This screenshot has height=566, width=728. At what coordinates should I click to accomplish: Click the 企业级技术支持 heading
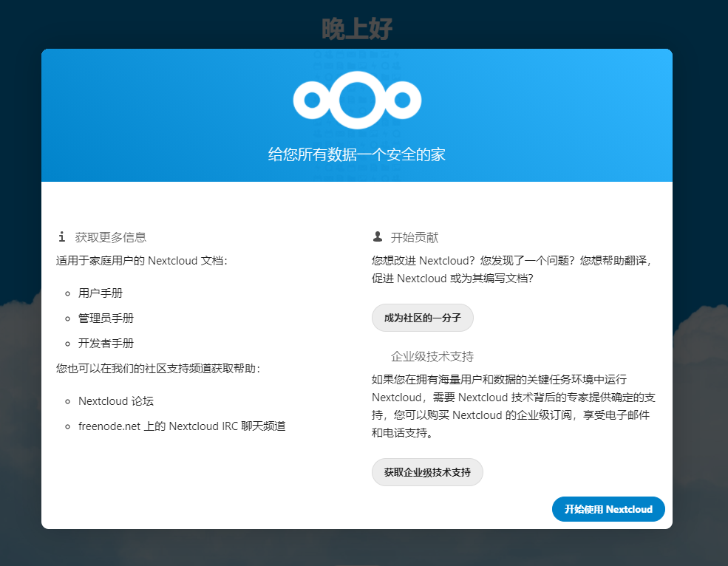(x=432, y=357)
